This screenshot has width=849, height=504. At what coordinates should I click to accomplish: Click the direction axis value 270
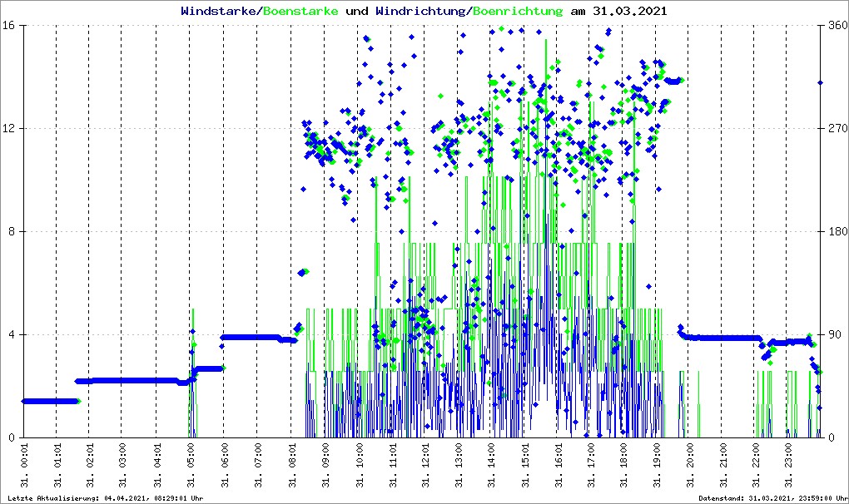838,128
